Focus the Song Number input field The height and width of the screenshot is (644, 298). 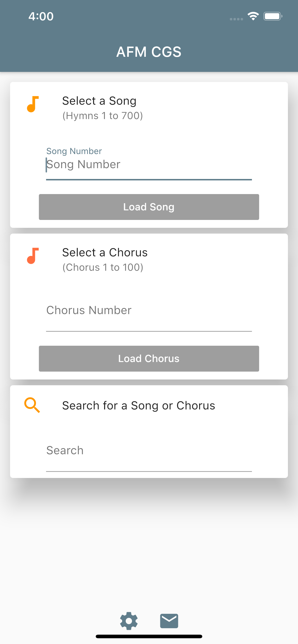[149, 165]
